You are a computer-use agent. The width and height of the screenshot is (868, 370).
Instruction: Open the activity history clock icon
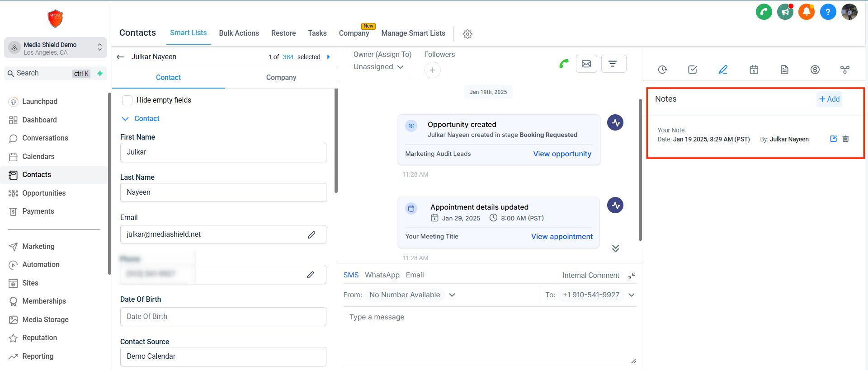point(662,70)
